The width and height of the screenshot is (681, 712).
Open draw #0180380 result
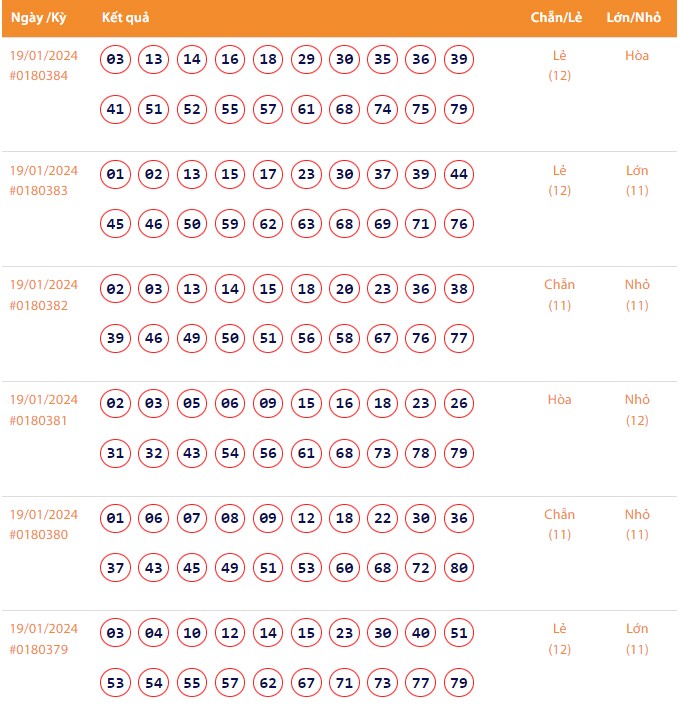(x=39, y=534)
